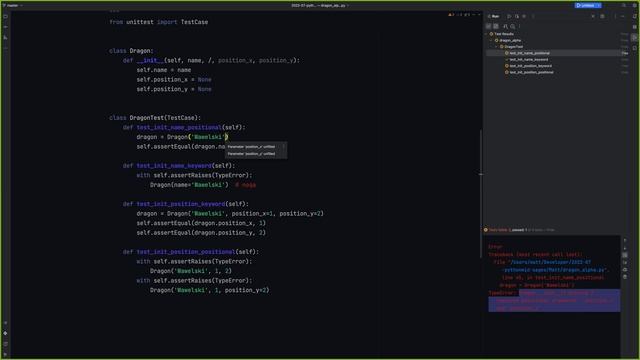The width and height of the screenshot is (640, 360).
Task: Click "Parameter 'position_x' unfilled" tooltip entry
Action: click(x=251, y=147)
